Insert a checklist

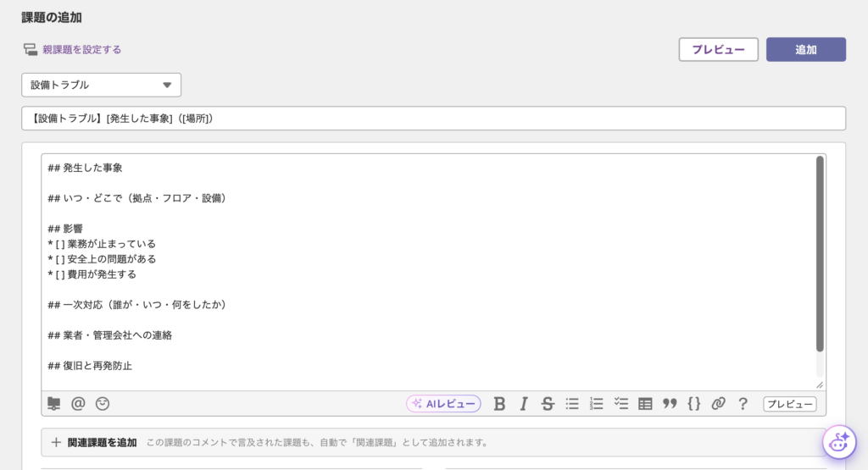pos(620,404)
